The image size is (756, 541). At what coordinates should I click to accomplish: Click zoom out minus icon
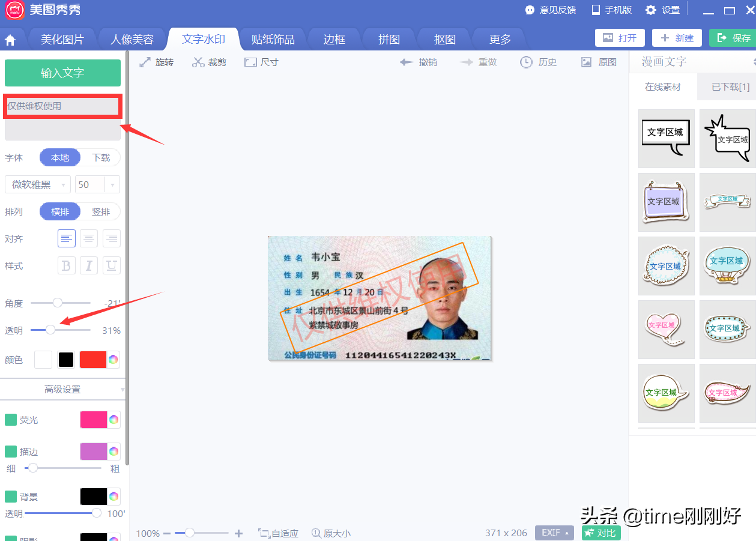(x=167, y=533)
